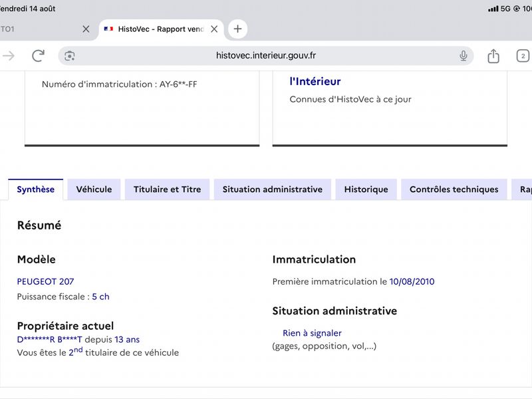Click the Résumé heading
532x399 pixels.
coord(39,225)
